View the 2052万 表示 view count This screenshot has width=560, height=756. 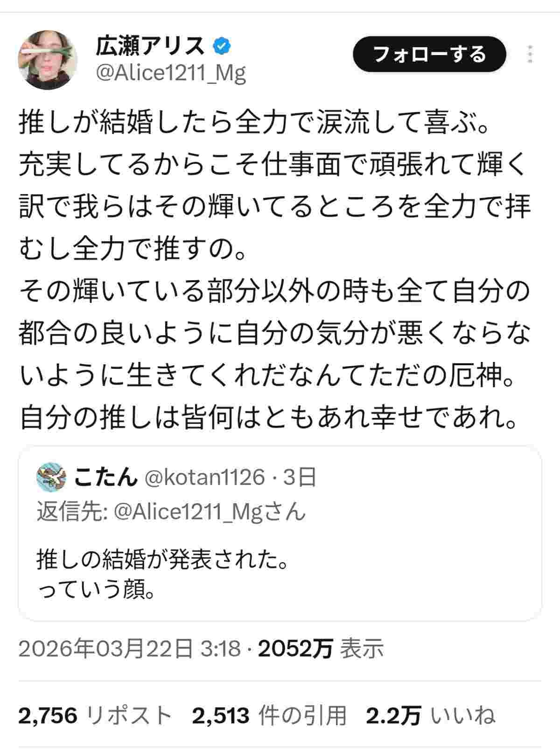321,649
